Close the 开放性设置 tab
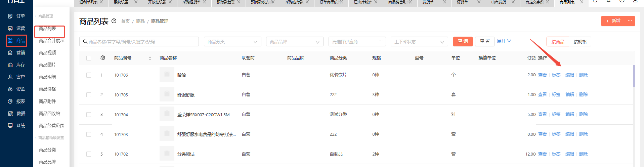This screenshot has width=644, height=167. (x=170, y=2)
